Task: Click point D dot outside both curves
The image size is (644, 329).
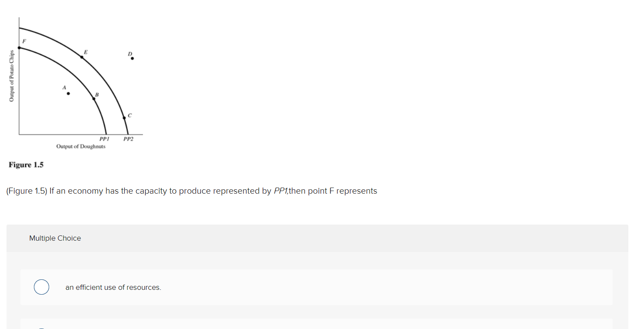Action: [132, 58]
